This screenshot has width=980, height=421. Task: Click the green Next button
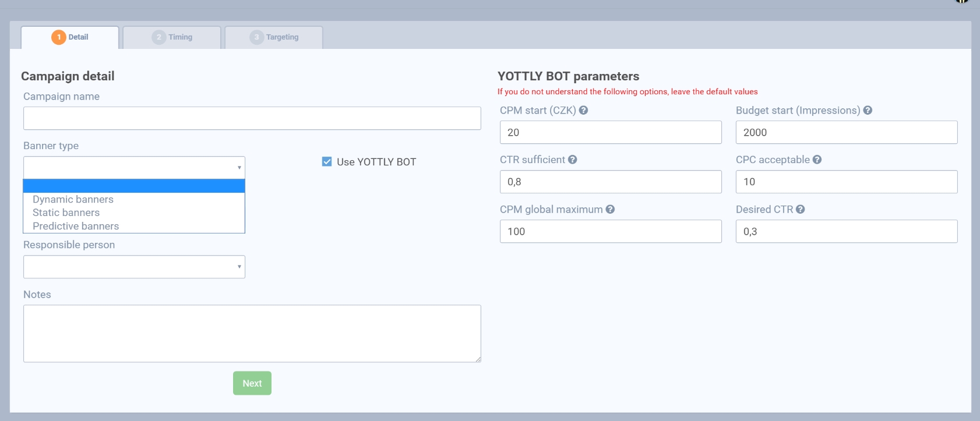coord(252,383)
